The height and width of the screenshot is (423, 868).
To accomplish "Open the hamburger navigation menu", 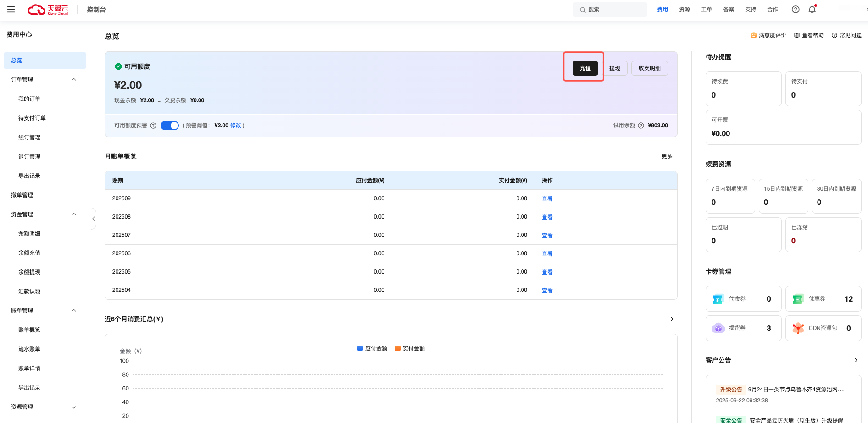I will coord(11,10).
